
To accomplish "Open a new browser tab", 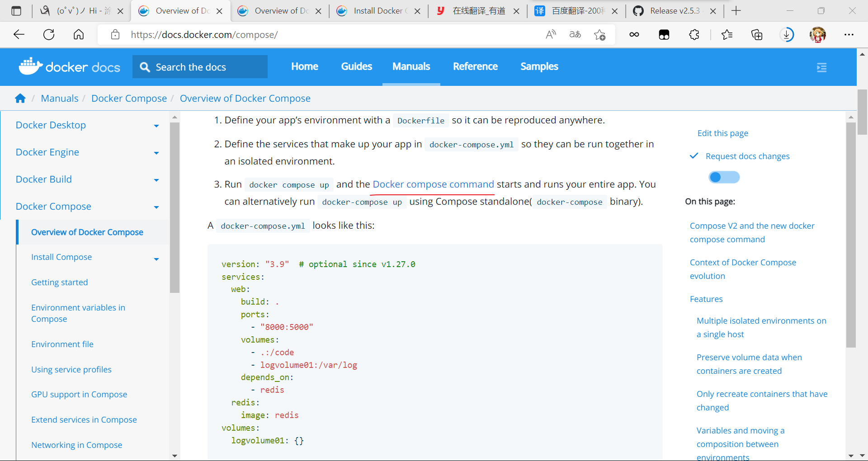I will (736, 11).
